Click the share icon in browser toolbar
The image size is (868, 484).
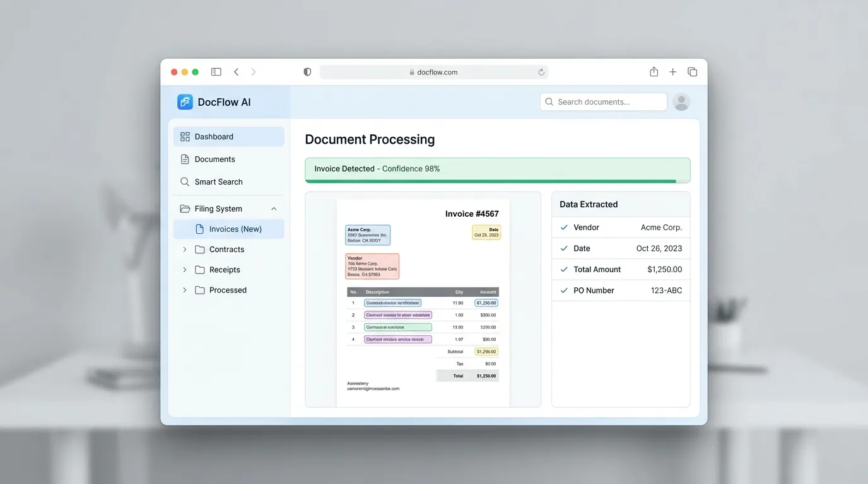654,72
